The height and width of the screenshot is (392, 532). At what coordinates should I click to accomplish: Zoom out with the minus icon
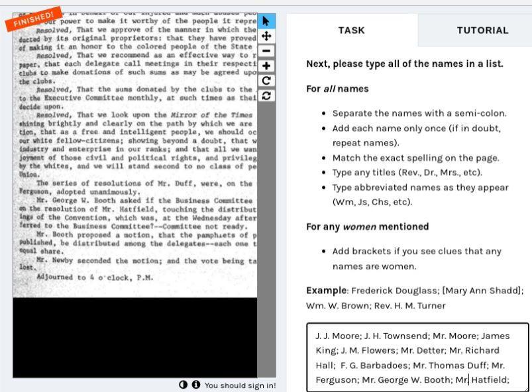click(266, 51)
